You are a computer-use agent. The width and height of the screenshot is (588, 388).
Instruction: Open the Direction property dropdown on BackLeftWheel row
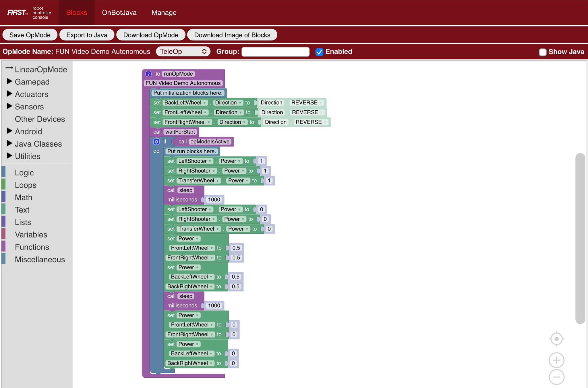point(228,103)
